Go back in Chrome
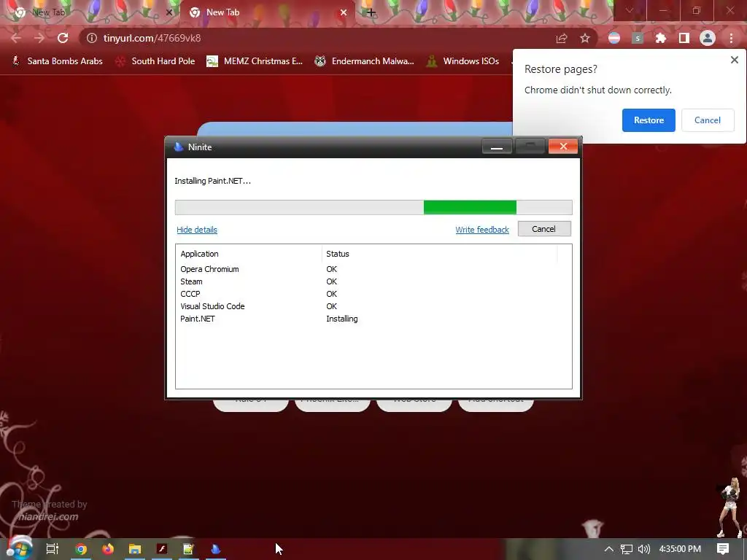 tap(16, 38)
